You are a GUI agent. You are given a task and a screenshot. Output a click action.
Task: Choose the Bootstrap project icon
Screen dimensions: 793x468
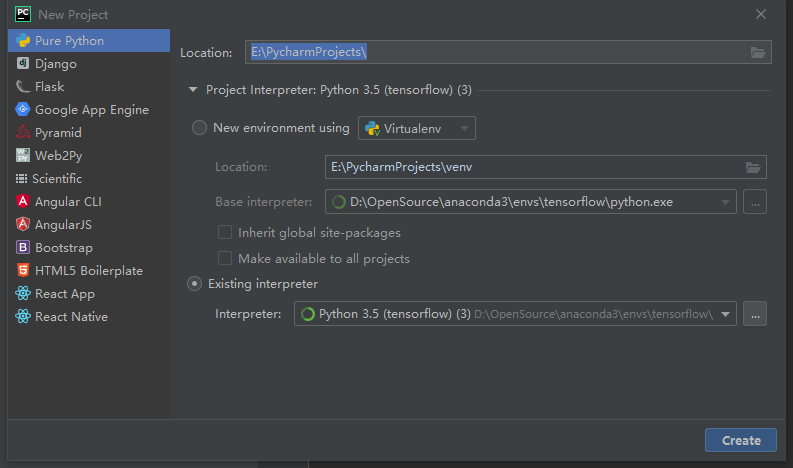pyautogui.click(x=23, y=247)
